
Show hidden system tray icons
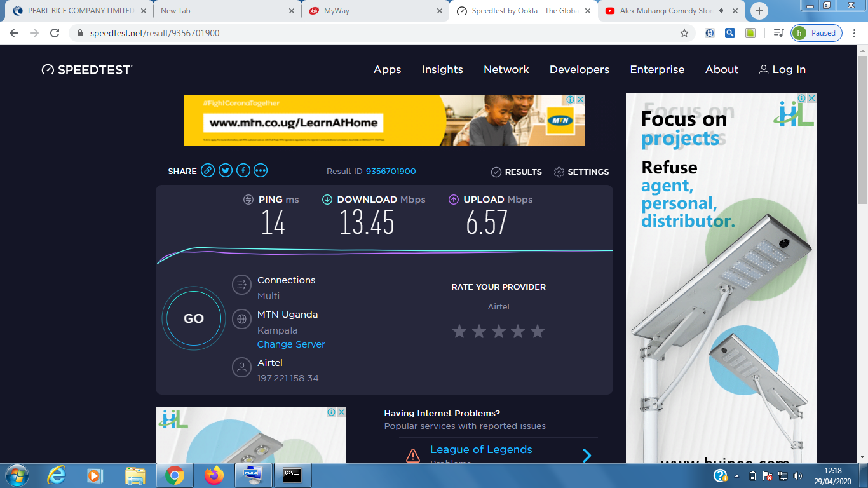tap(737, 475)
